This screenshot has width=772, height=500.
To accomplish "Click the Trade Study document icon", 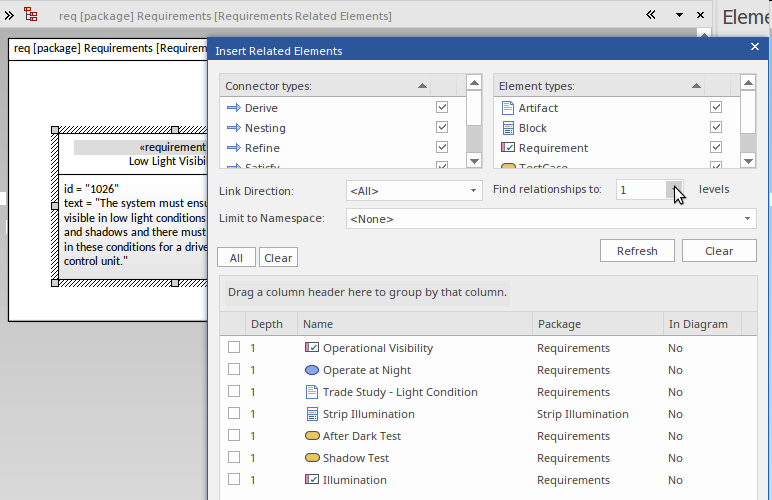I will click(311, 392).
